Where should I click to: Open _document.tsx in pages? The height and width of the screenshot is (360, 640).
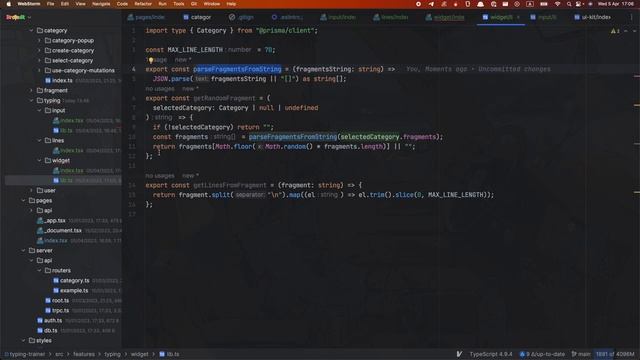(63, 231)
